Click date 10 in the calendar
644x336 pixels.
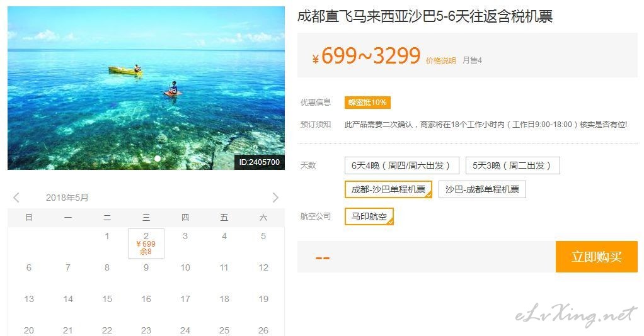click(185, 267)
